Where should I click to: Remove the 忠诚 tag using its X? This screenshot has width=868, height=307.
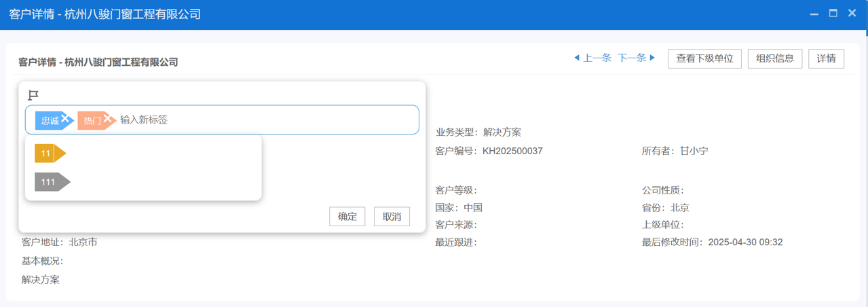(x=65, y=119)
